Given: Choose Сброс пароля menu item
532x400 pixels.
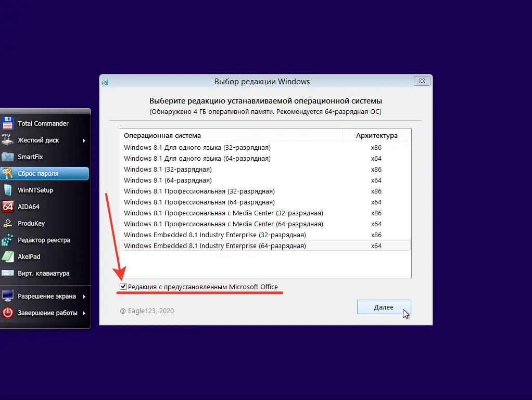Looking at the screenshot, I should coord(45,173).
